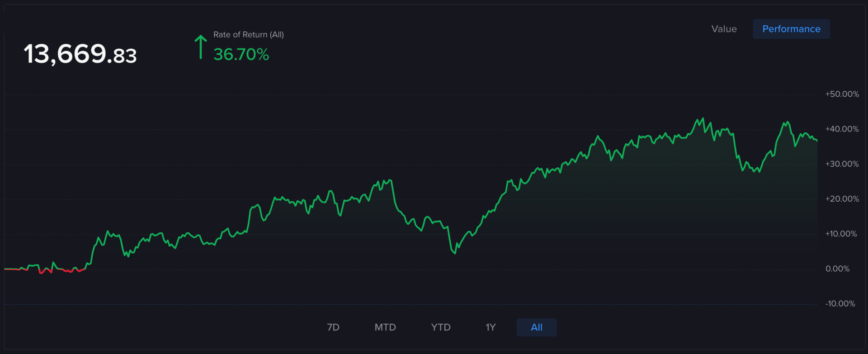Click the +30.00% axis label
868x354 pixels.
click(x=842, y=164)
